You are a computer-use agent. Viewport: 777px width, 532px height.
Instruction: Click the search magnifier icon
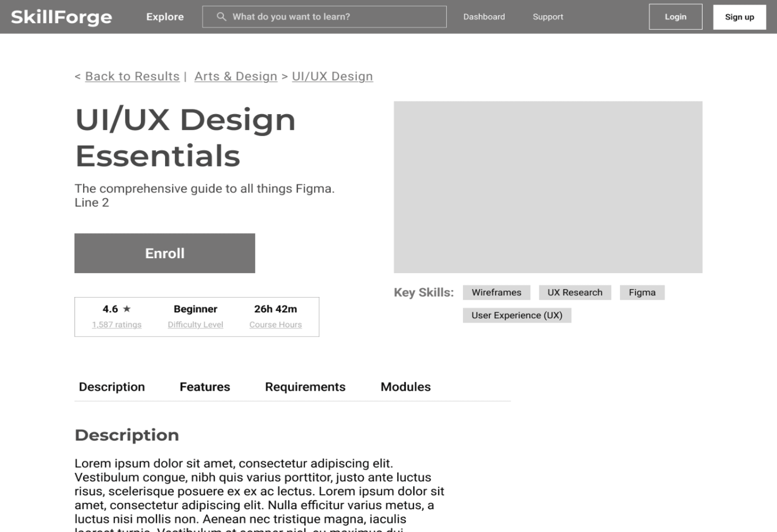point(221,17)
